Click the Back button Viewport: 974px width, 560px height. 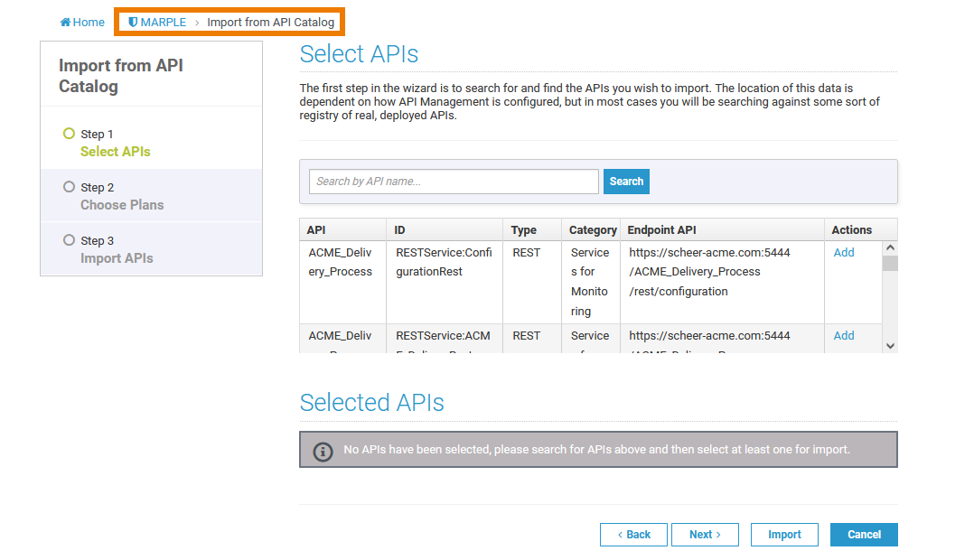pyautogui.click(x=633, y=535)
